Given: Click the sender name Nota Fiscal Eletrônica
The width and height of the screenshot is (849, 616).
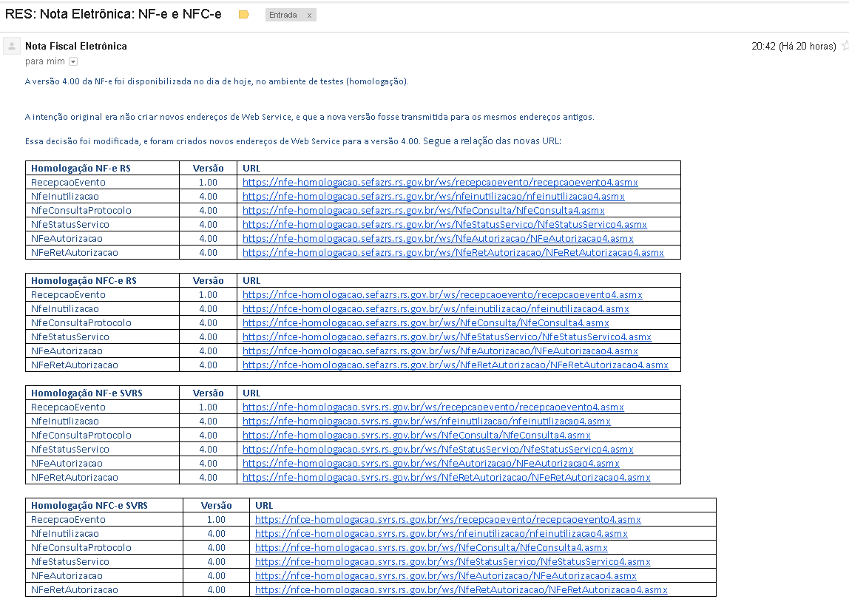Looking at the screenshot, I should click(75, 46).
